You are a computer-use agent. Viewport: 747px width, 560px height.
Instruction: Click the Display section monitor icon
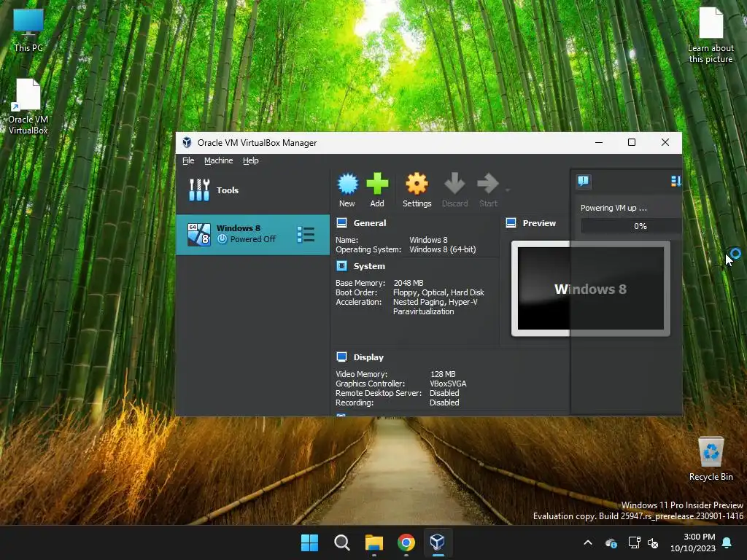pos(341,357)
